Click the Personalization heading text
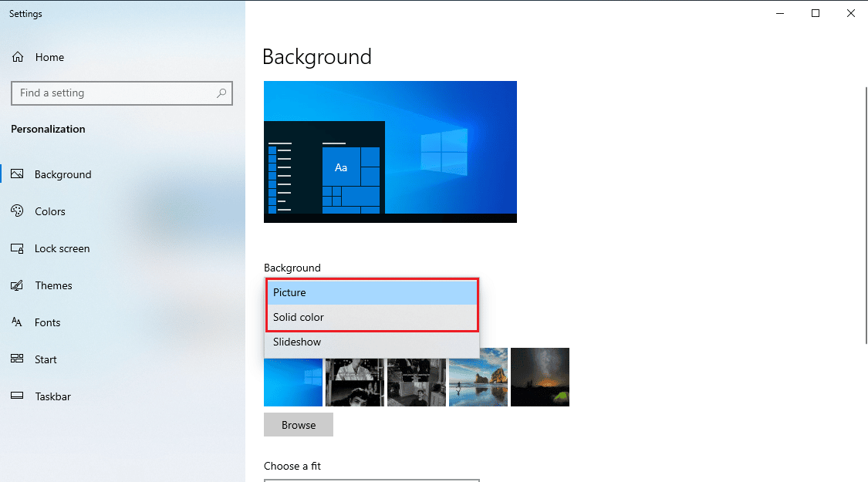Viewport: 868px width, 482px height. coord(48,129)
